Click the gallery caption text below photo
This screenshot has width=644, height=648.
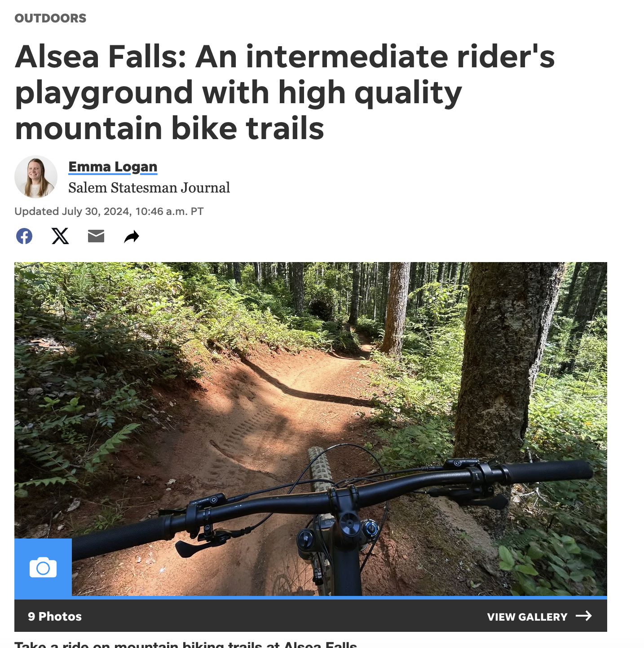[x=186, y=644]
